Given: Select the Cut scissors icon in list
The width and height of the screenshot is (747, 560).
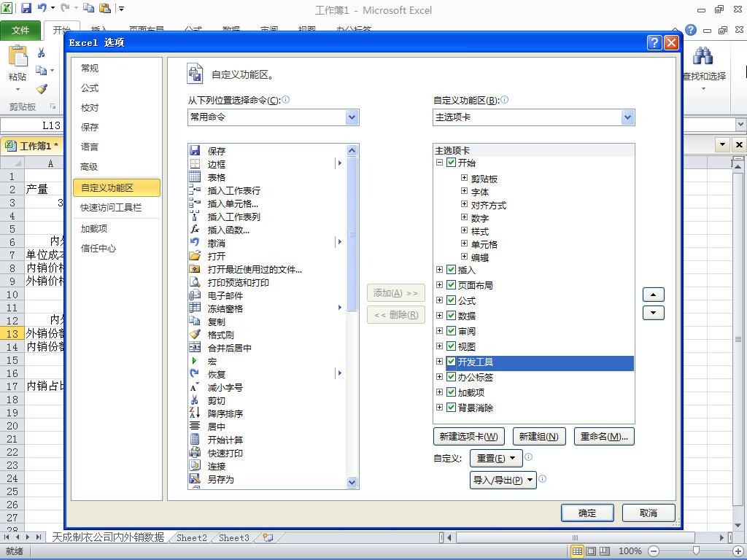Looking at the screenshot, I should (x=195, y=400).
